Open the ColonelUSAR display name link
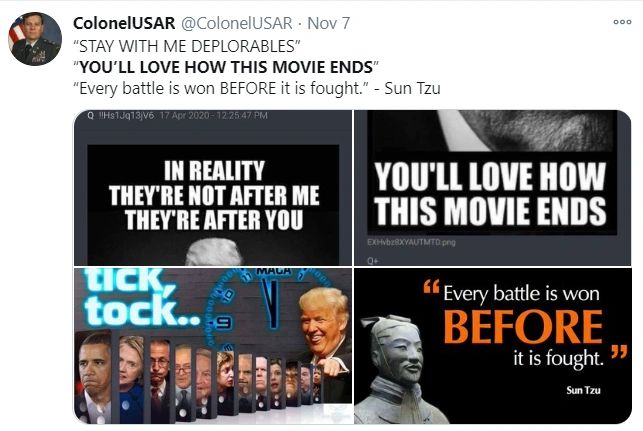The height and width of the screenshot is (431, 643). coord(124,23)
